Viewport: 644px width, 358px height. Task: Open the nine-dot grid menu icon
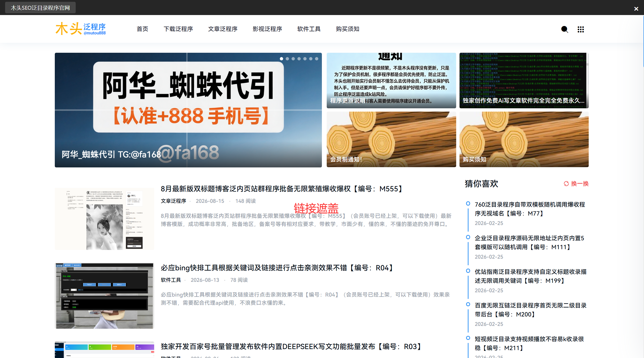pyautogui.click(x=581, y=29)
